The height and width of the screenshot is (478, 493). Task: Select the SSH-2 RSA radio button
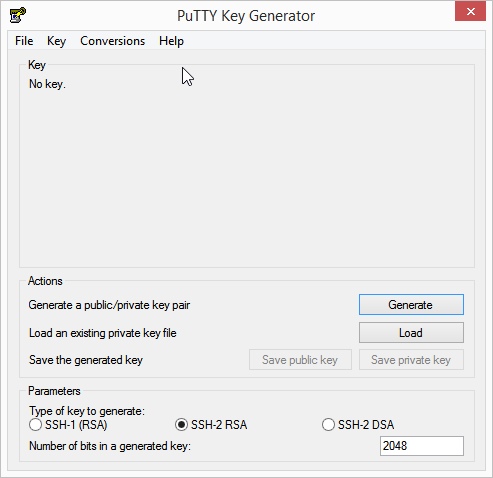tap(181, 425)
